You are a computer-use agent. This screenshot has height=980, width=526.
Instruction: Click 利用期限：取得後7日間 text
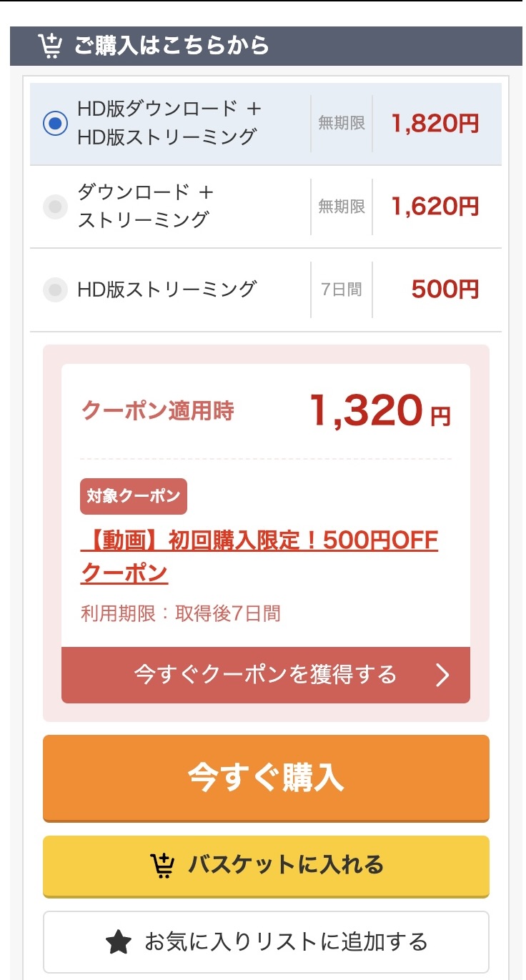[x=180, y=613]
